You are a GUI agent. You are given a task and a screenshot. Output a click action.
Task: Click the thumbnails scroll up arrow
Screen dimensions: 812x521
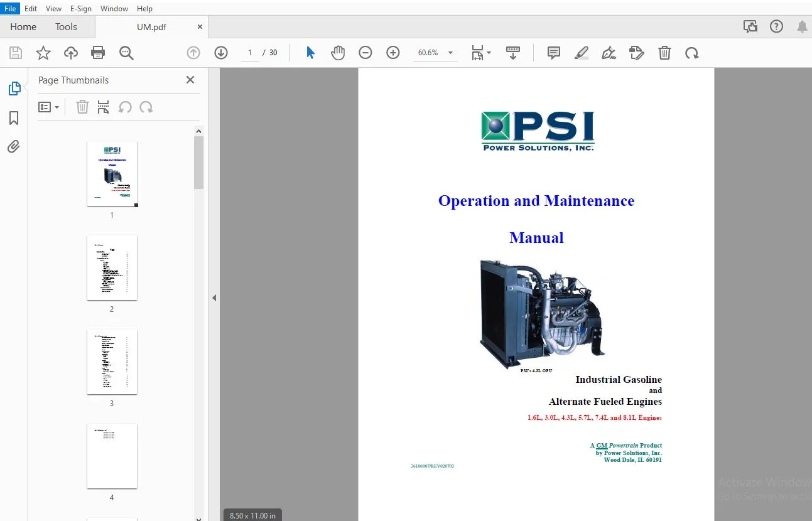(199, 131)
